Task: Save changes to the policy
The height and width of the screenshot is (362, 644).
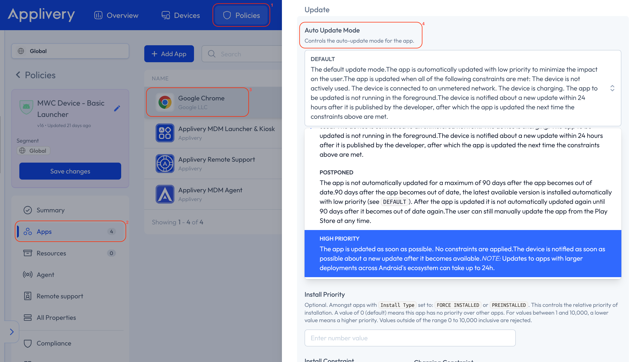Action: pos(70,171)
